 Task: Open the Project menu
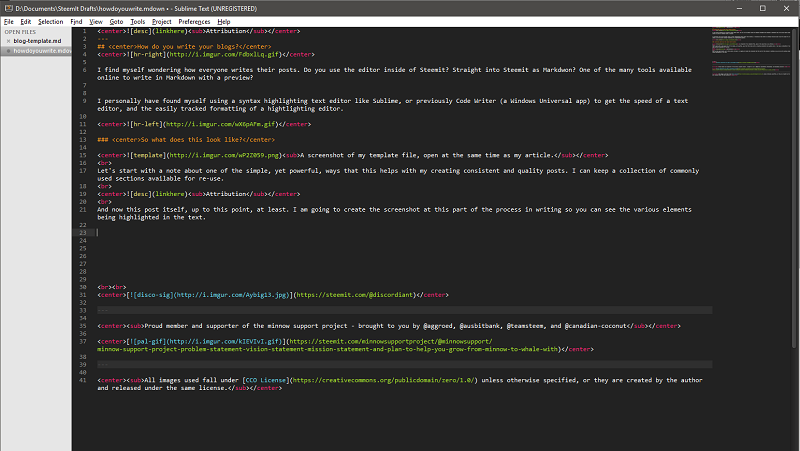162,21
